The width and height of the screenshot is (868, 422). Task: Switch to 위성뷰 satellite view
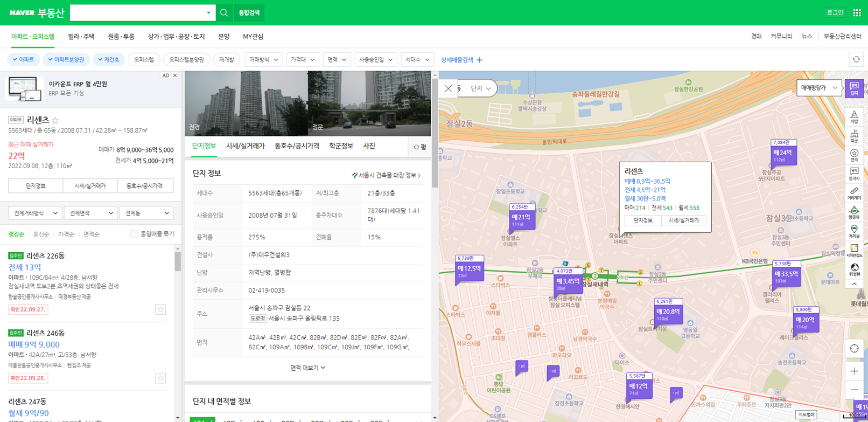(x=854, y=269)
